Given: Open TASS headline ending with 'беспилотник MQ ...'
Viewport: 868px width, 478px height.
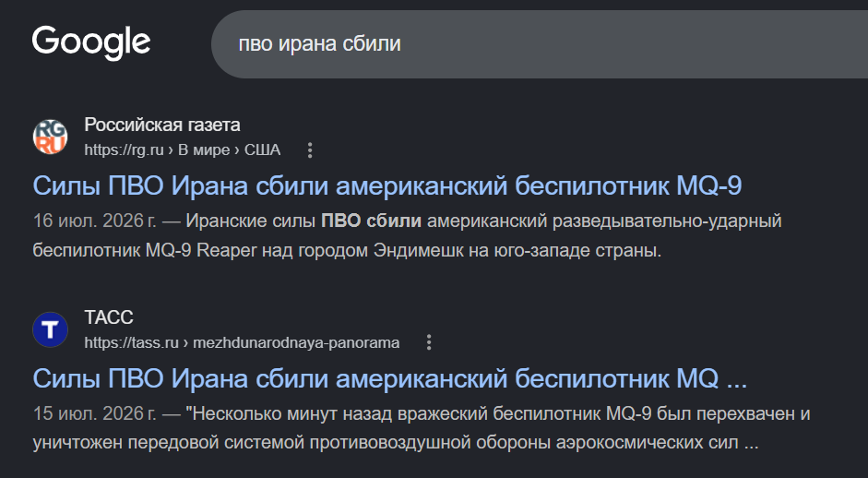Looking at the screenshot, I should coord(389,379).
